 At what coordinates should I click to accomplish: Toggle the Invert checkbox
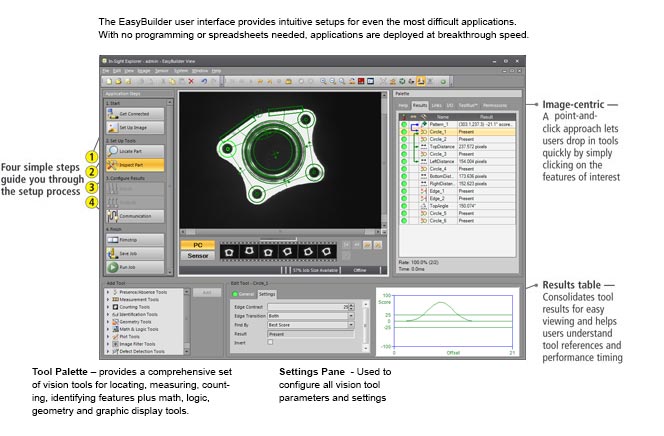pyautogui.click(x=271, y=342)
